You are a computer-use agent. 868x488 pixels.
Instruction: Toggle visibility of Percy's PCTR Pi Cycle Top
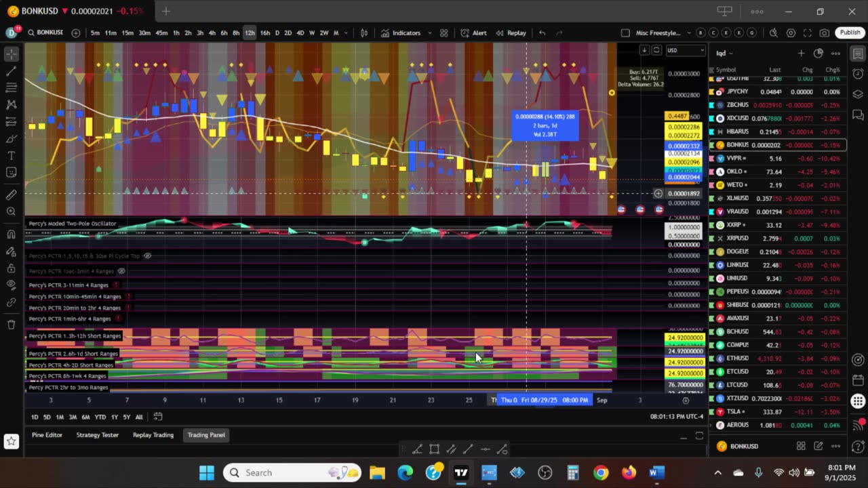click(x=147, y=256)
